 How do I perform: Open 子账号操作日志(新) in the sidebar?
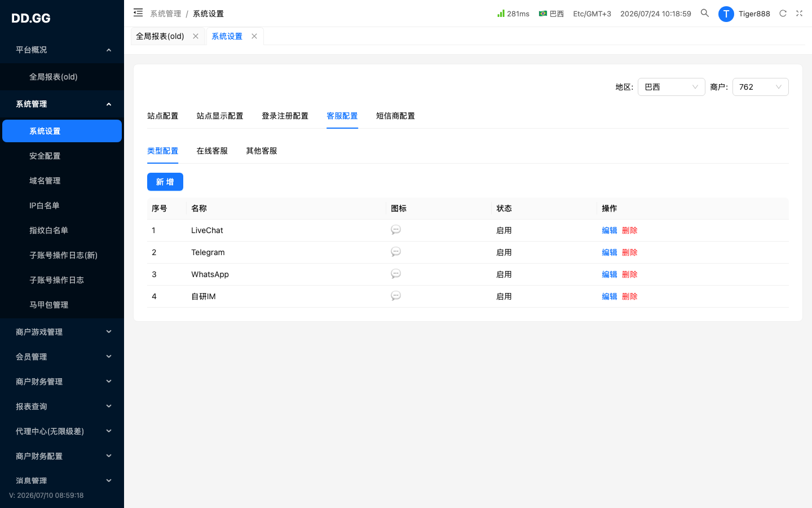pos(62,255)
